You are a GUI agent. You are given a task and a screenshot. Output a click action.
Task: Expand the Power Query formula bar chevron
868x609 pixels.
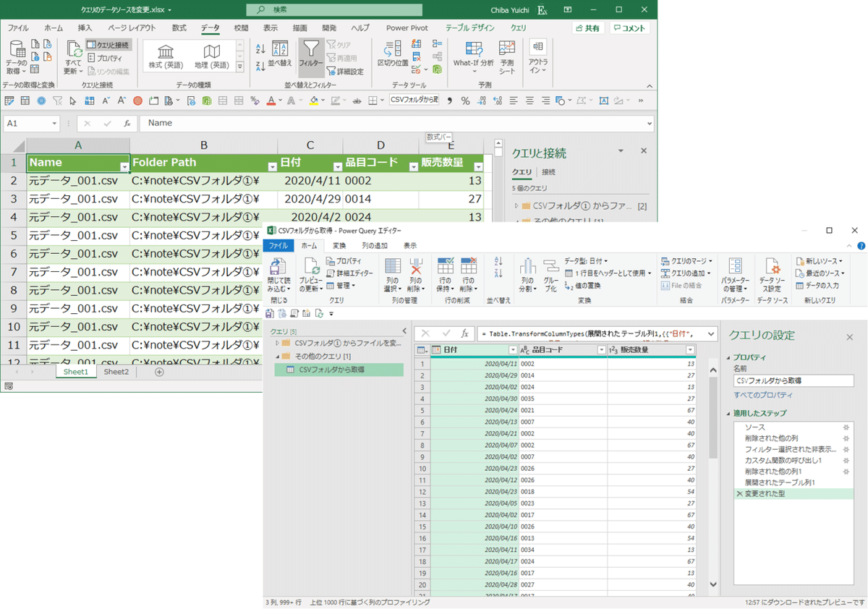point(712,333)
